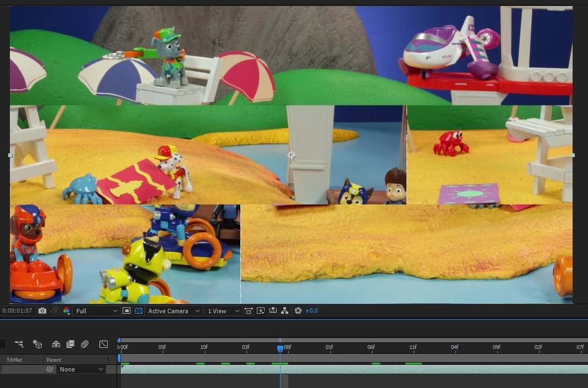The image size is (588, 388).
Task: Open the Comp Flowchart icon
Action: (x=284, y=311)
